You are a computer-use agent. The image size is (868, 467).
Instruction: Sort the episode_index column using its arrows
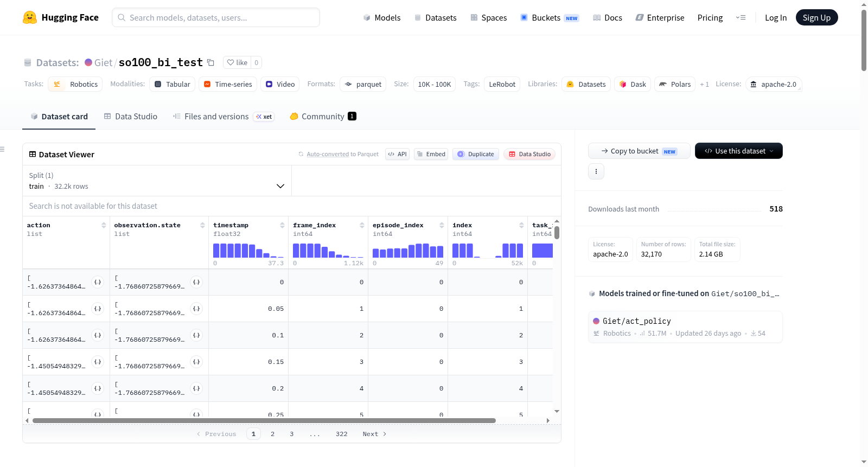pyautogui.click(x=442, y=225)
